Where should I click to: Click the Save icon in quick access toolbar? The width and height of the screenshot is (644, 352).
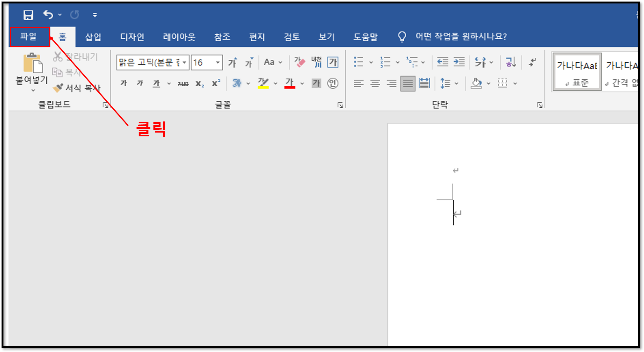point(28,15)
